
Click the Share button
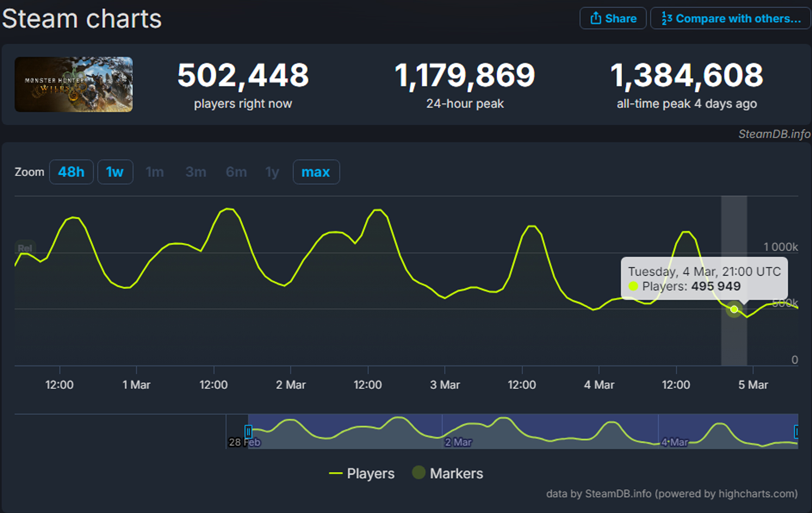point(613,18)
